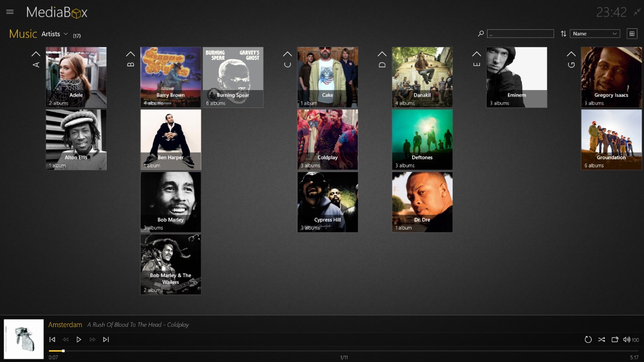Viewport: 644px width, 362px height.
Task: Seek in the track progress bar
Action: (344, 351)
